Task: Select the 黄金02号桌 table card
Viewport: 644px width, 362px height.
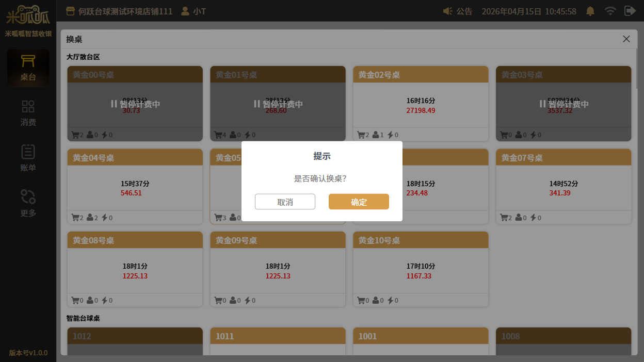Action: pos(421,104)
